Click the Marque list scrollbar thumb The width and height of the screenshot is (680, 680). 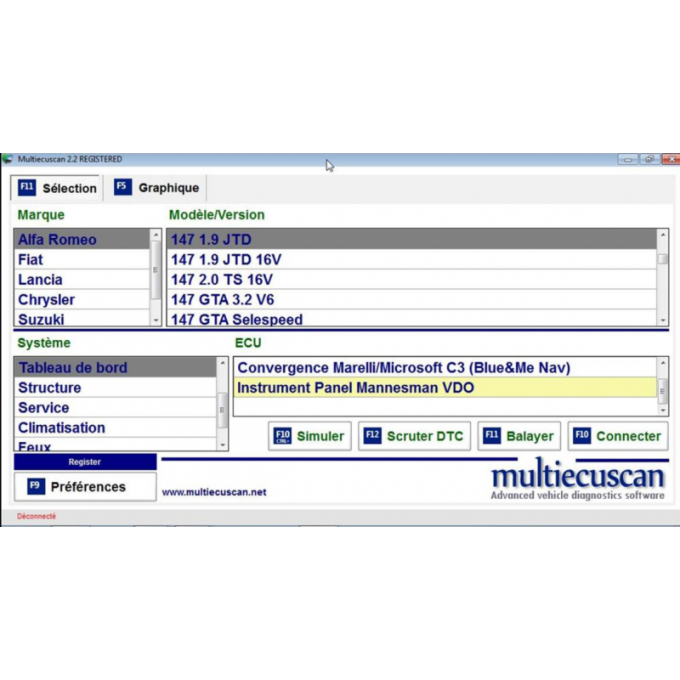(x=155, y=270)
